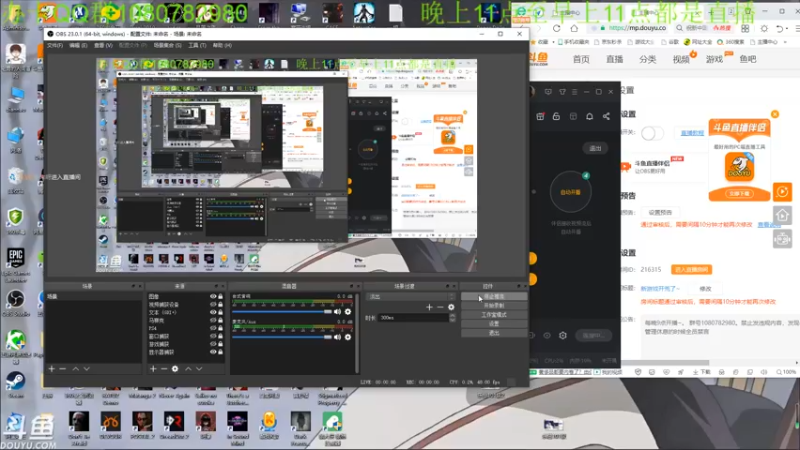Click 设置预告 button on Douyu page
Image resolution: width=800 pixels, height=450 pixels.
(x=660, y=212)
